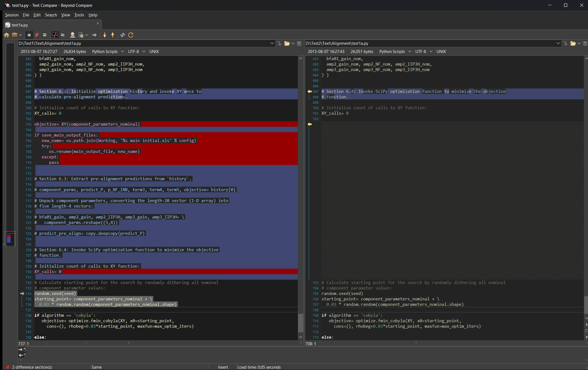
Task: Toggle Show Same equals filter
Action: (x=45, y=35)
